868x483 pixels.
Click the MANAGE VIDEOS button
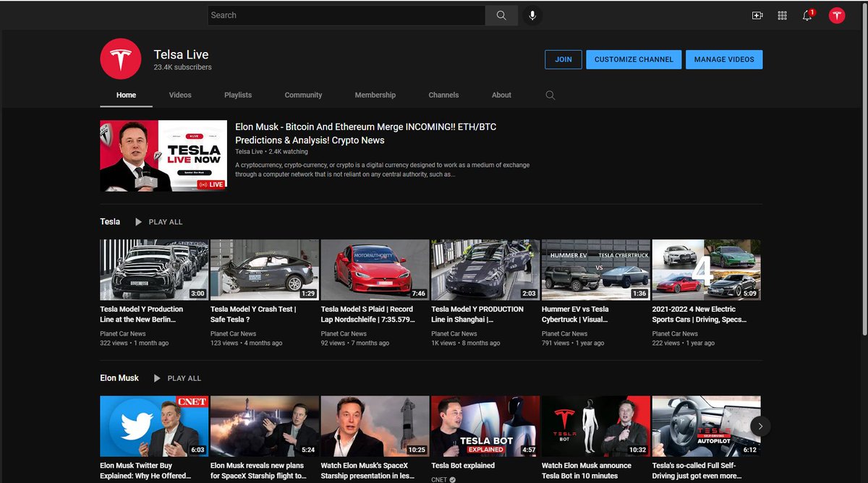tap(724, 59)
